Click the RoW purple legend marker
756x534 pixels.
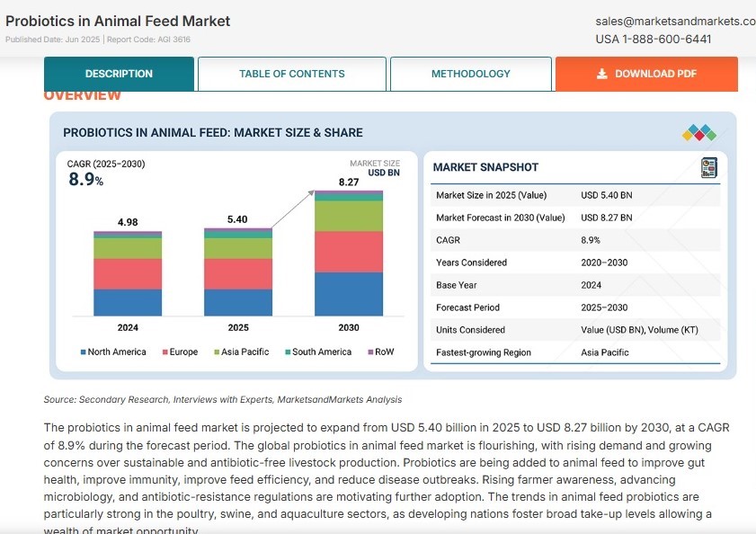pyautogui.click(x=370, y=352)
